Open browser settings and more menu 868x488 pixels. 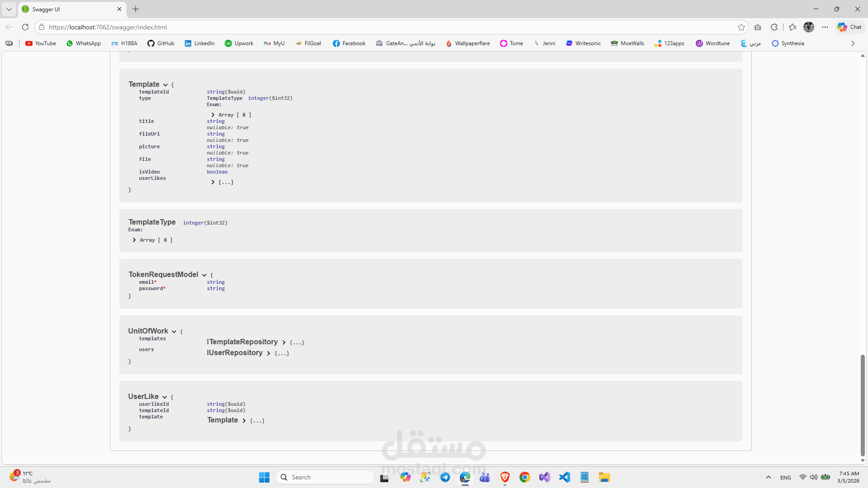click(x=825, y=27)
